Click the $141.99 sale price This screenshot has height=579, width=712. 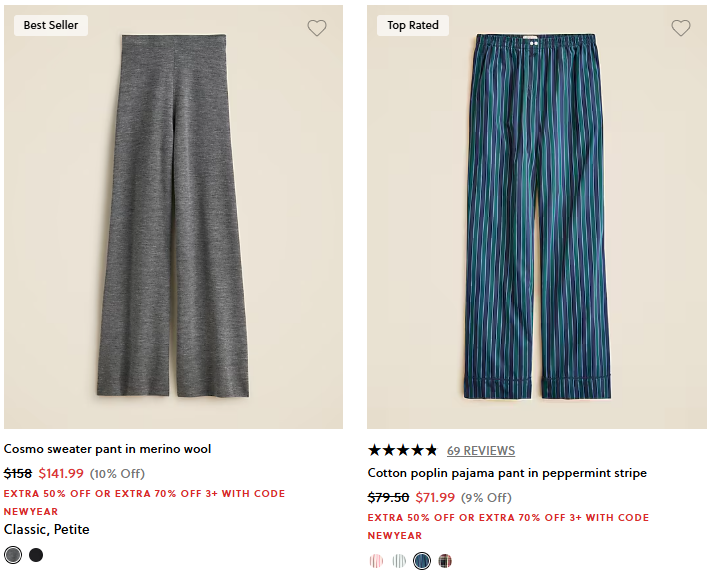pos(61,473)
